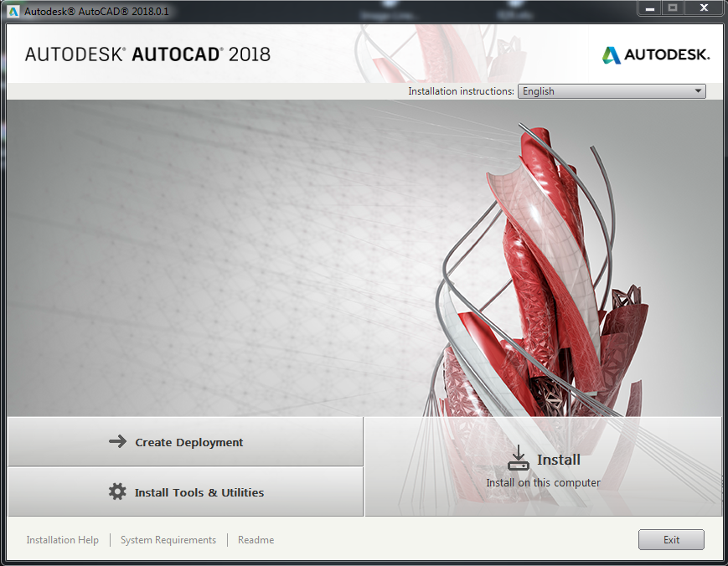This screenshot has height=566, width=728.
Task: Open Install Tools & Utilities
Action: pyautogui.click(x=185, y=491)
